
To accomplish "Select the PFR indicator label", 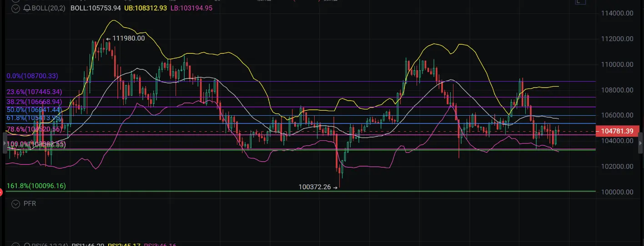I will click(30, 204).
